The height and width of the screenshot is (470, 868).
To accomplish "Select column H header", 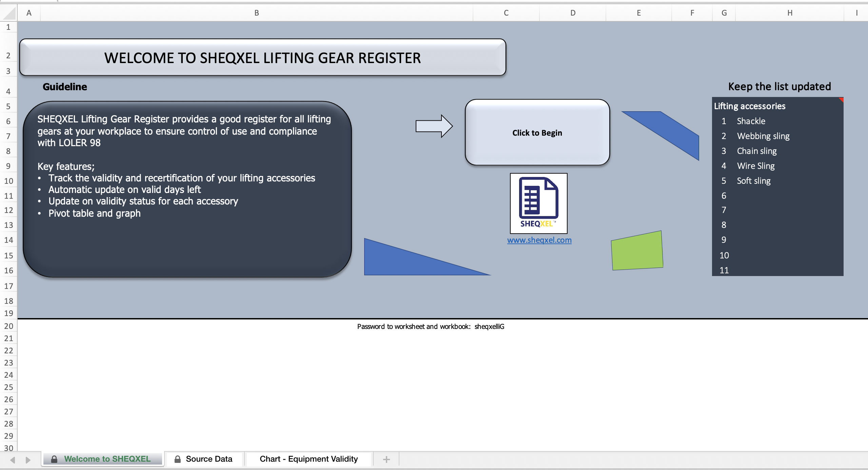I will click(x=790, y=13).
